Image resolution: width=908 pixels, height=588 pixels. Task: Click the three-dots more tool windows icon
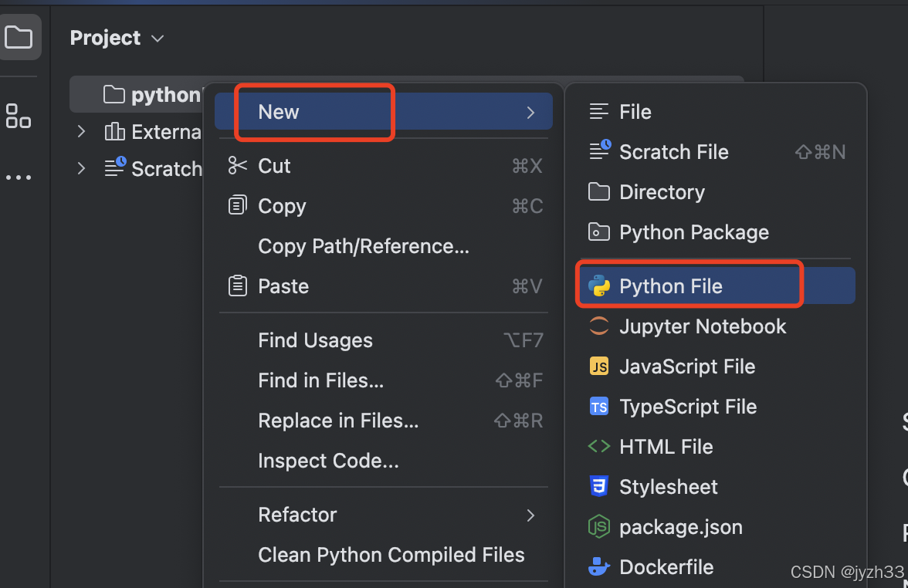coord(19,177)
